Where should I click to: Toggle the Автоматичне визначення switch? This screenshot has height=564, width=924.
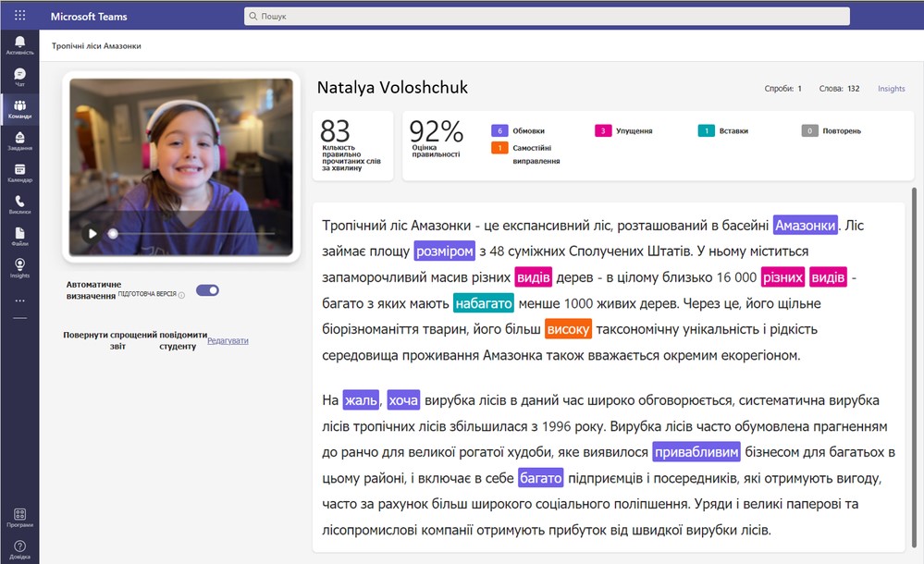(207, 290)
